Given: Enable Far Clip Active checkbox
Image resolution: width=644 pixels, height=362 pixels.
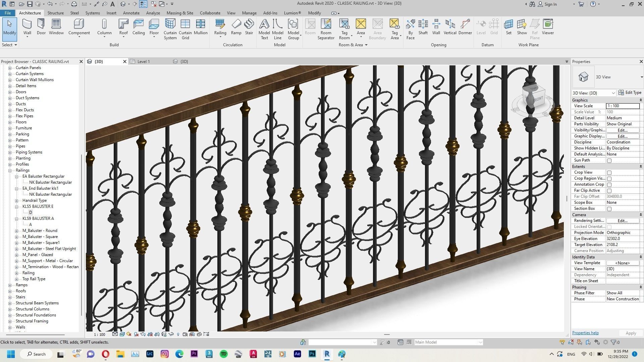Looking at the screenshot, I should click(609, 191).
